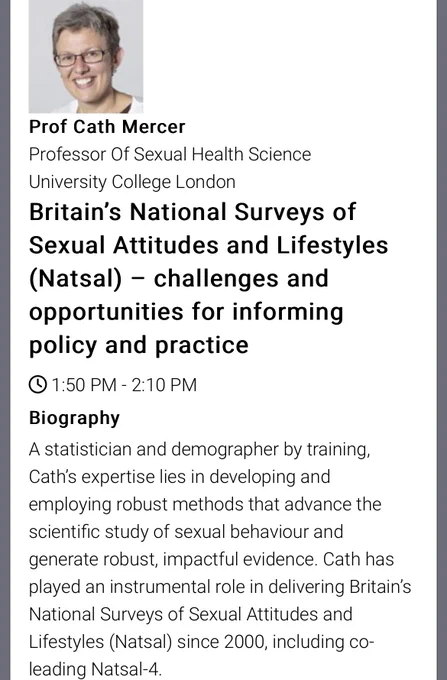The width and height of the screenshot is (447, 680).
Task: Open the speaker's profile photo
Action: click(x=86, y=56)
